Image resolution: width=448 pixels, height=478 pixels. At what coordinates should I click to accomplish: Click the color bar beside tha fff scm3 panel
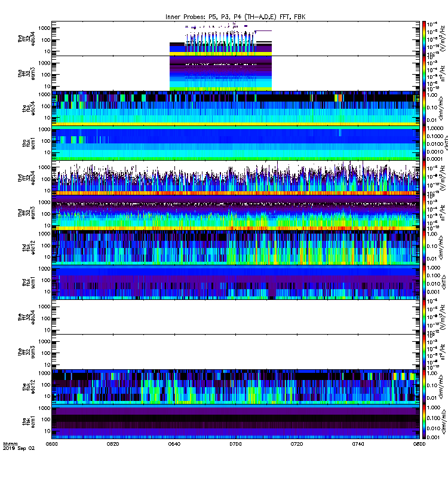click(424, 73)
